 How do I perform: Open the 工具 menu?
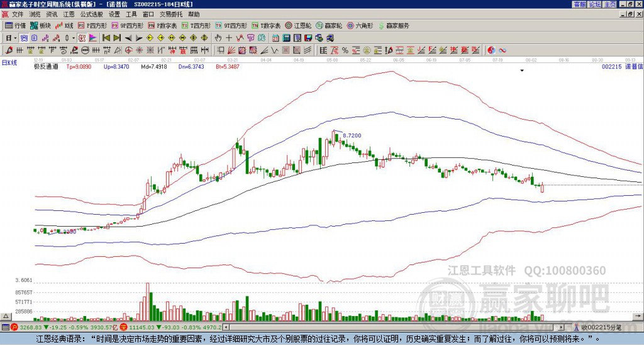click(x=131, y=14)
